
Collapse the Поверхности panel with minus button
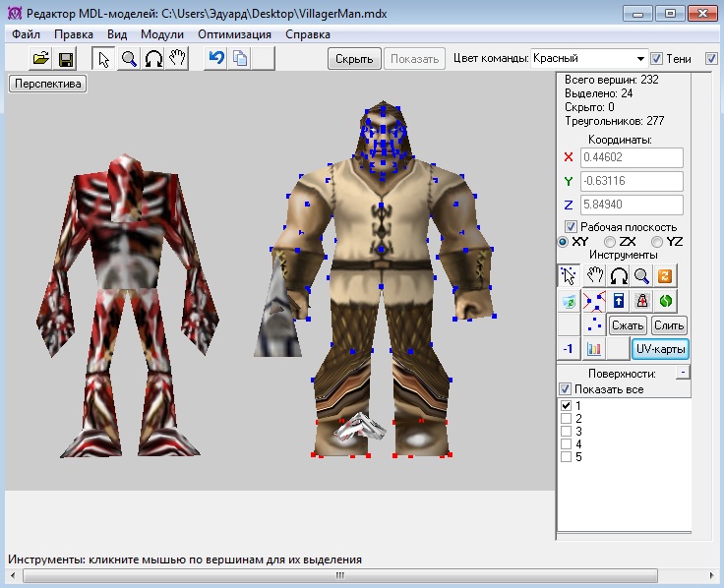[682, 374]
